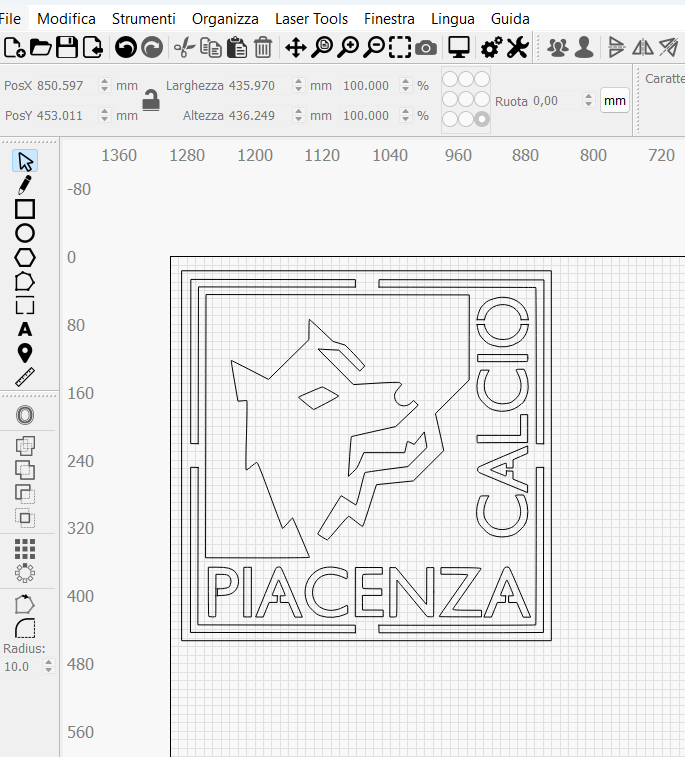685x757 pixels.
Task: Undo the last action
Action: 126,48
